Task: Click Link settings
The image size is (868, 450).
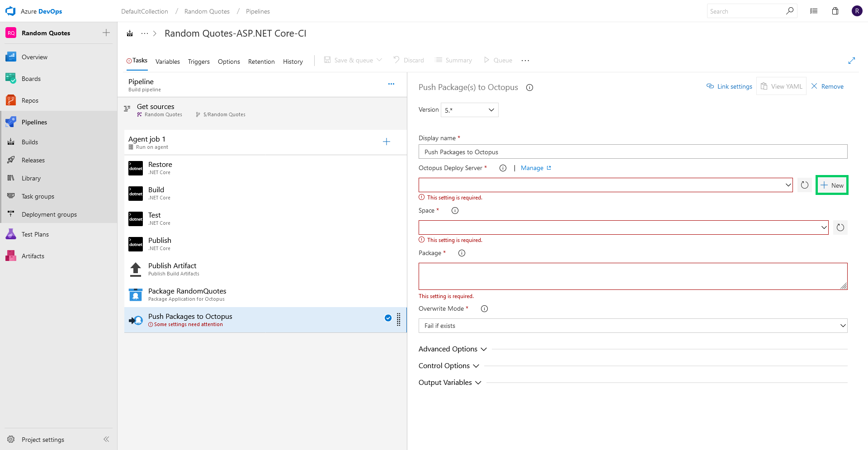Action: 729,86
